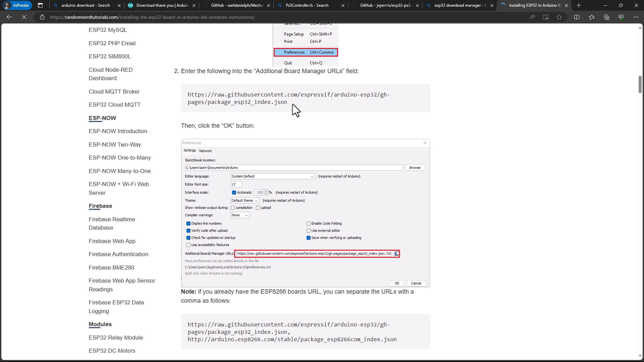
Task: Open the 'ESP32 MySQL' sidebar link
Action: click(108, 30)
